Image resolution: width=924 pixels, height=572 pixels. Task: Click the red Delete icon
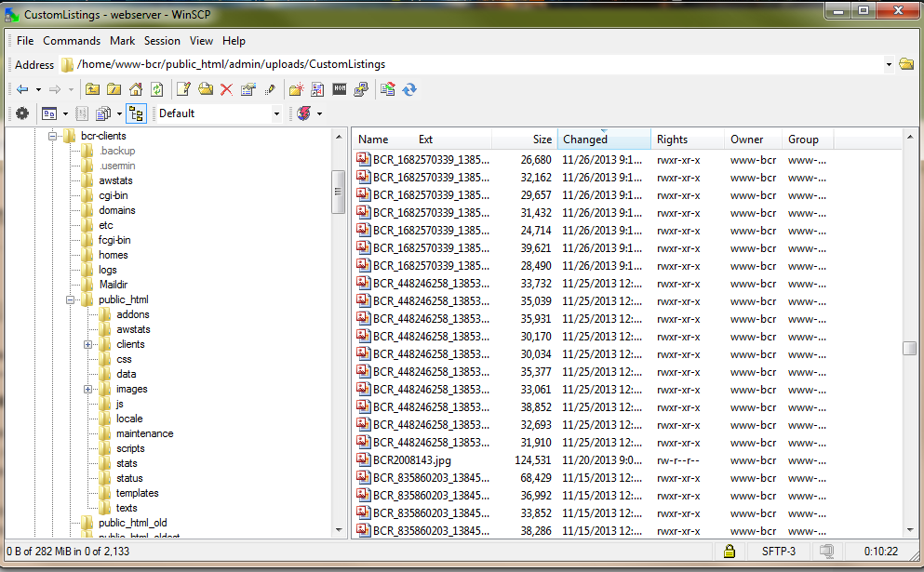pos(226,89)
